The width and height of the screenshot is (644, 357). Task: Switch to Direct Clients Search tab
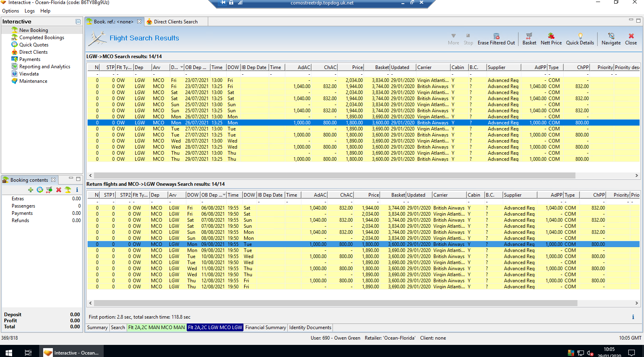point(176,22)
